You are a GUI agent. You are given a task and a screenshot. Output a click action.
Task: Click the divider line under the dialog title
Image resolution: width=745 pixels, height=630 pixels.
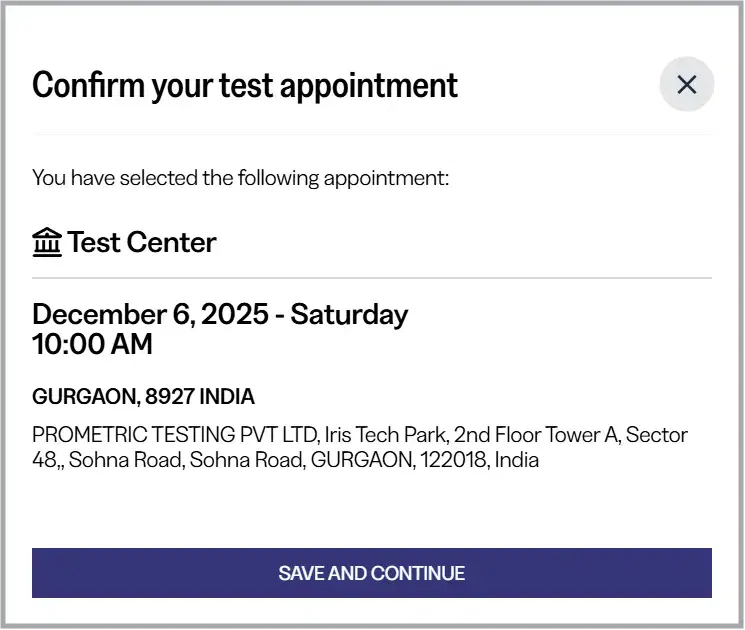click(x=372, y=134)
